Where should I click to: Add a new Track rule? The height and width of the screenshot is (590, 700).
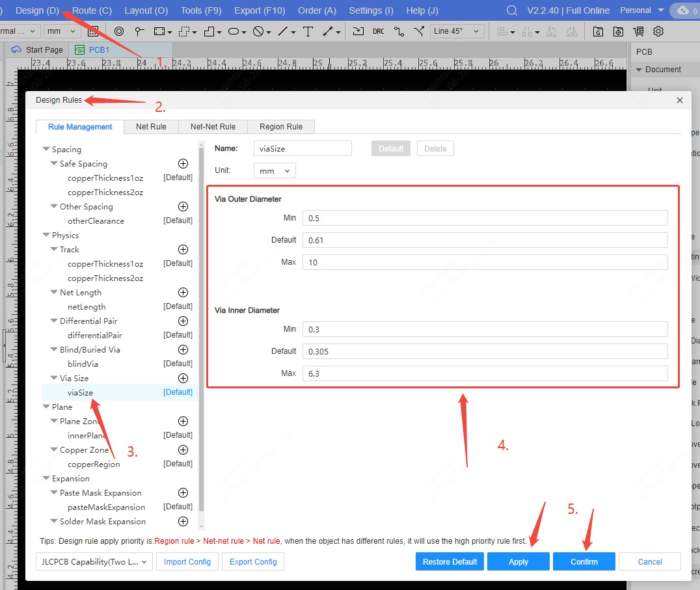point(183,250)
